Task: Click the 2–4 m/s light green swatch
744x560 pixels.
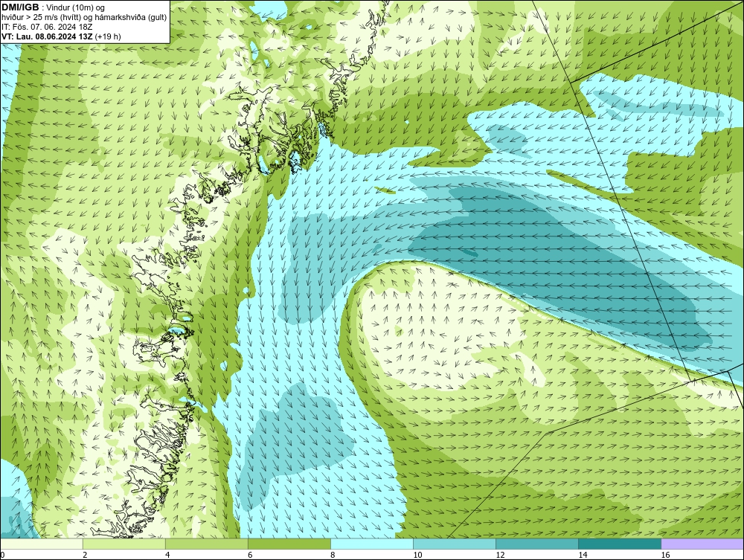Action: click(124, 544)
